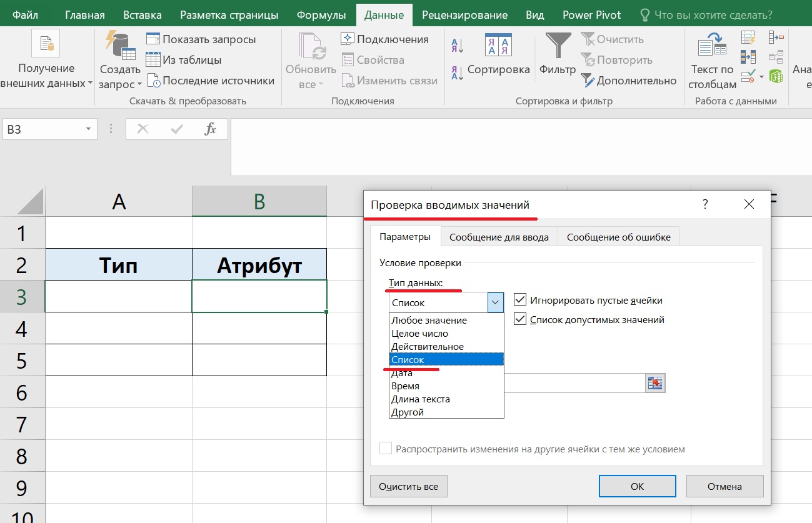This screenshot has height=523, width=812.
Task: Click the range selector icon in source field
Action: 654,384
